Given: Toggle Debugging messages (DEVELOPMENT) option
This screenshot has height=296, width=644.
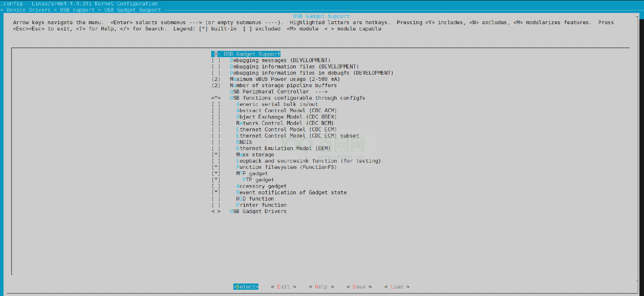Looking at the screenshot, I should tap(271, 60).
